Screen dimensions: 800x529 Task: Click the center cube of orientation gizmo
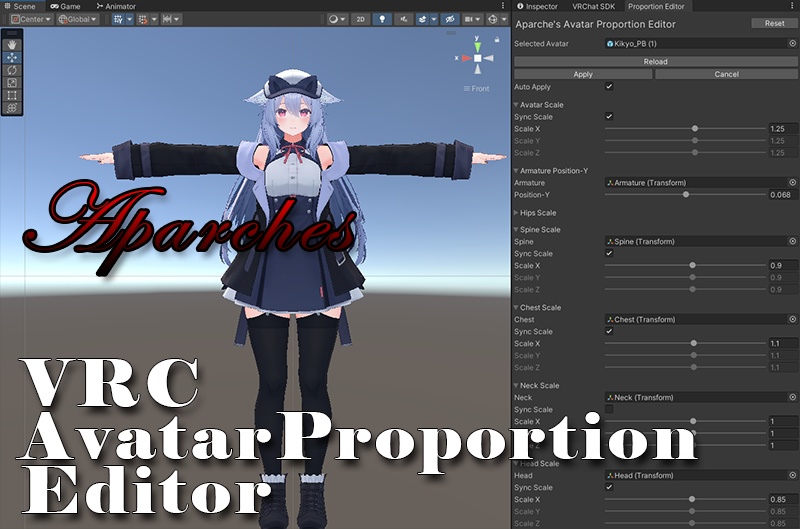(478, 58)
